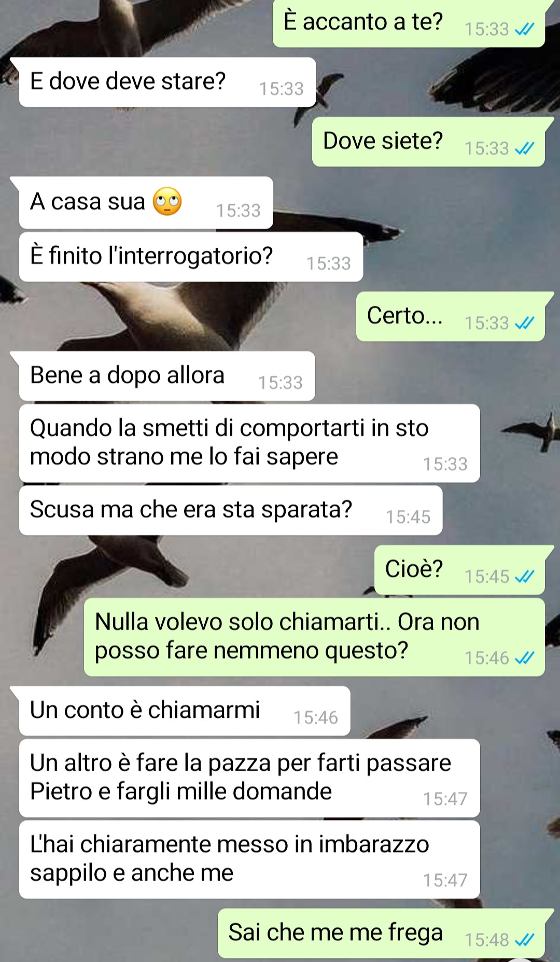Tap the 'Bene a dopo allora' message
Screen dimensions: 560x962
167,376
